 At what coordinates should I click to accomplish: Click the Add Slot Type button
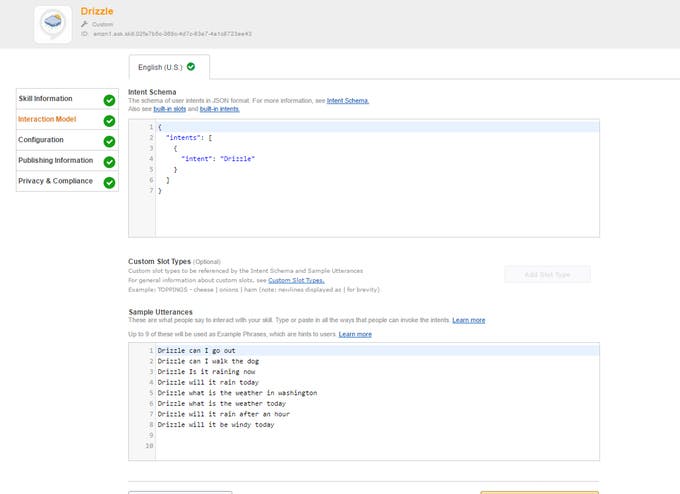[547, 275]
